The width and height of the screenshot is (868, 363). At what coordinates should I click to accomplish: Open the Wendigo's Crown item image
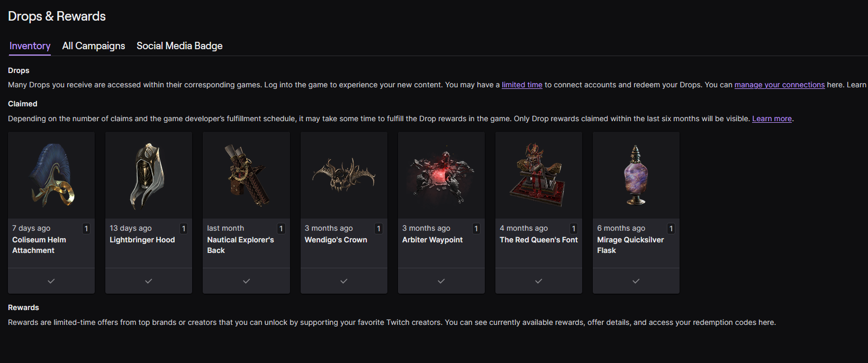tap(344, 175)
